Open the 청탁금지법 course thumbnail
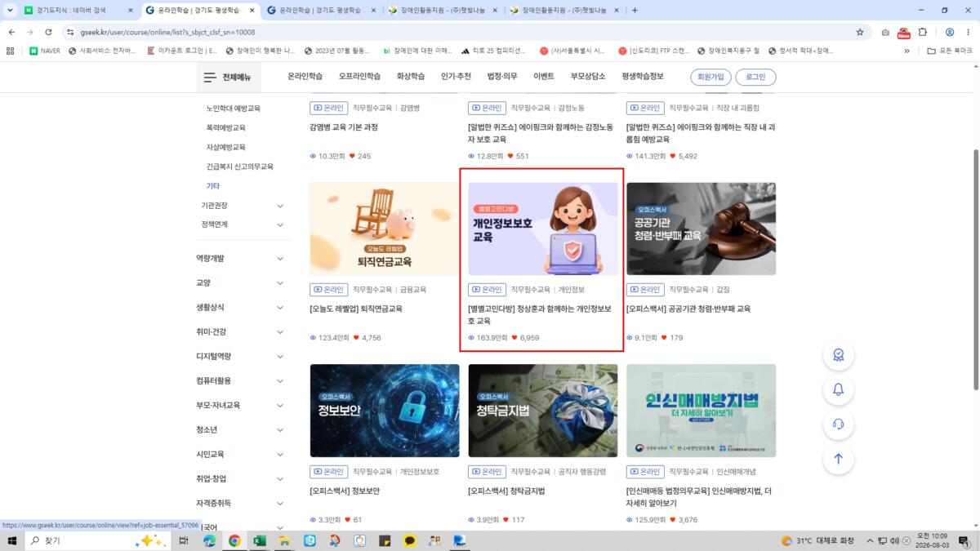 [x=543, y=411]
